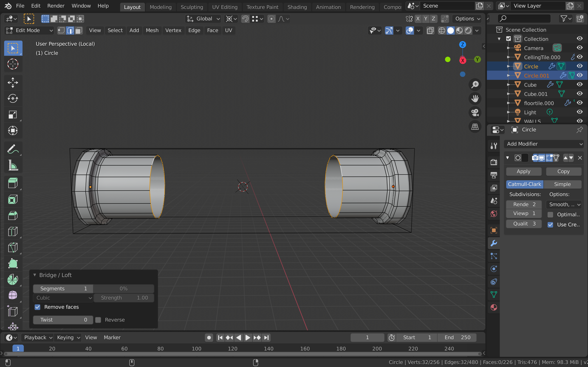
Task: Open the Edit Mode dropdown
Action: (29, 30)
